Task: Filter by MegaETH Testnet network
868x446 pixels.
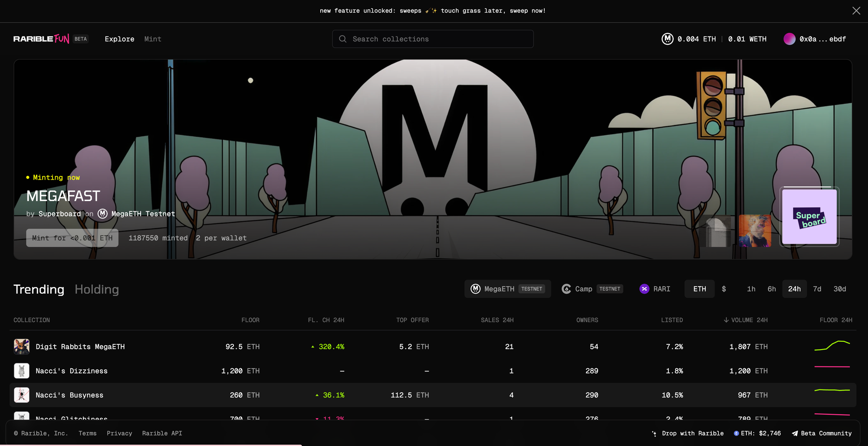Action: (x=508, y=289)
